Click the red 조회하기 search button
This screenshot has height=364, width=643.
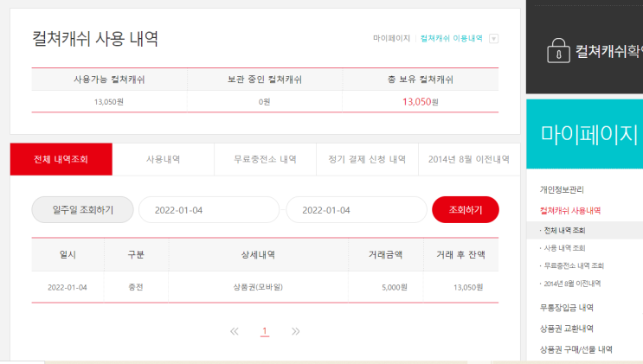[x=465, y=210]
